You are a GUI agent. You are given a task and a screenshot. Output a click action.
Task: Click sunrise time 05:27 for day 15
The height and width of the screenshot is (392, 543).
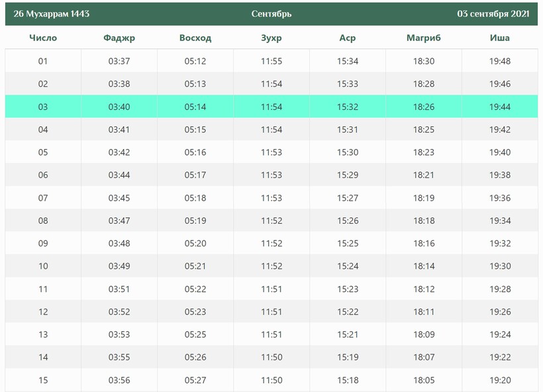click(x=195, y=380)
